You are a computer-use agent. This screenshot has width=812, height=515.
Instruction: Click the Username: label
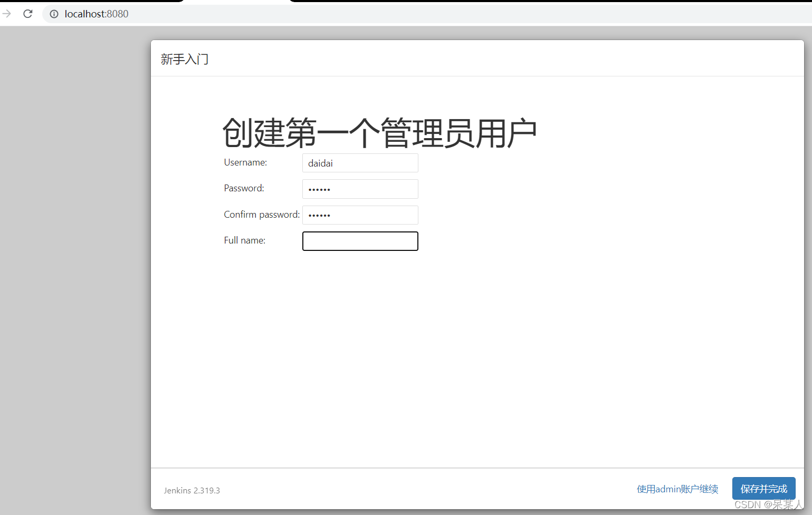245,162
